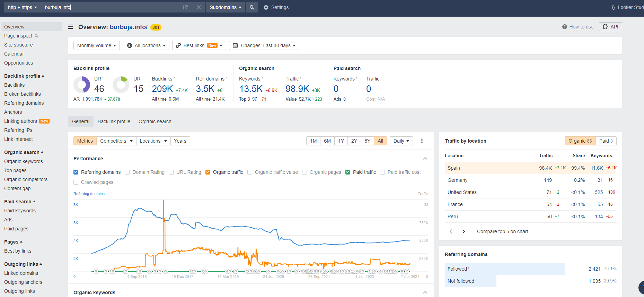The width and height of the screenshot is (644, 297).
Task: Open Settings gear in top bar
Action: tap(276, 7)
